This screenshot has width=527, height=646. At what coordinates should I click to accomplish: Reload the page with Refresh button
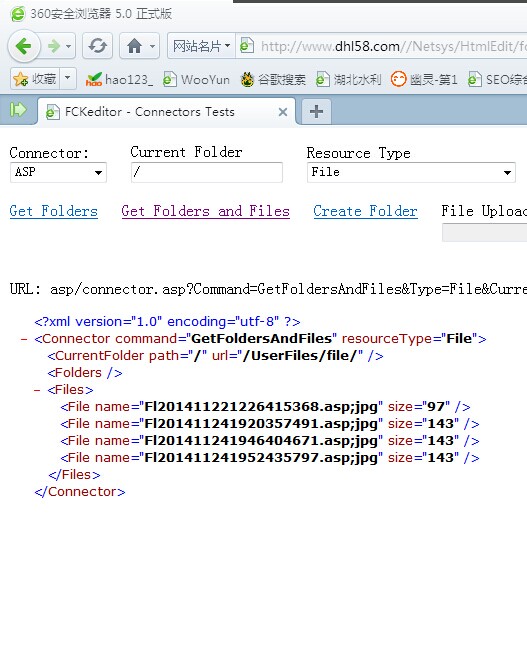point(98,46)
